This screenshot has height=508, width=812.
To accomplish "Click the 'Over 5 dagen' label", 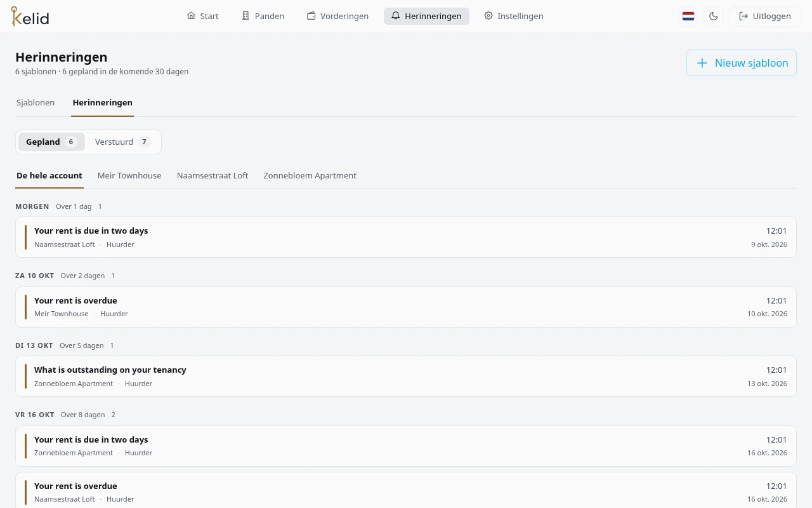I will [x=82, y=346].
